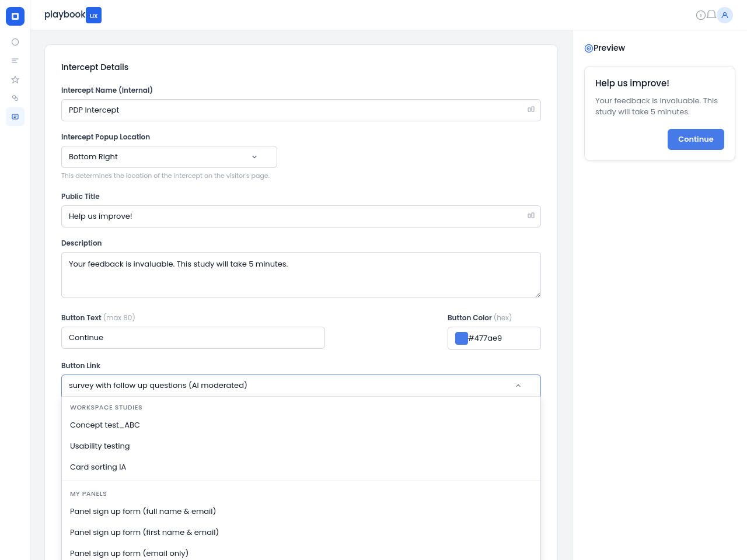The image size is (747, 560).
Task: Open the circle icon in left sidebar
Action: [15, 42]
